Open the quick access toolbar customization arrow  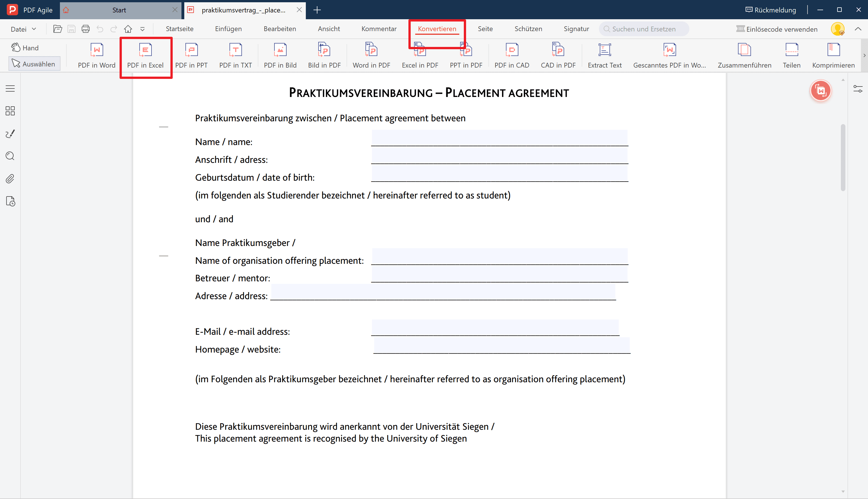point(142,29)
